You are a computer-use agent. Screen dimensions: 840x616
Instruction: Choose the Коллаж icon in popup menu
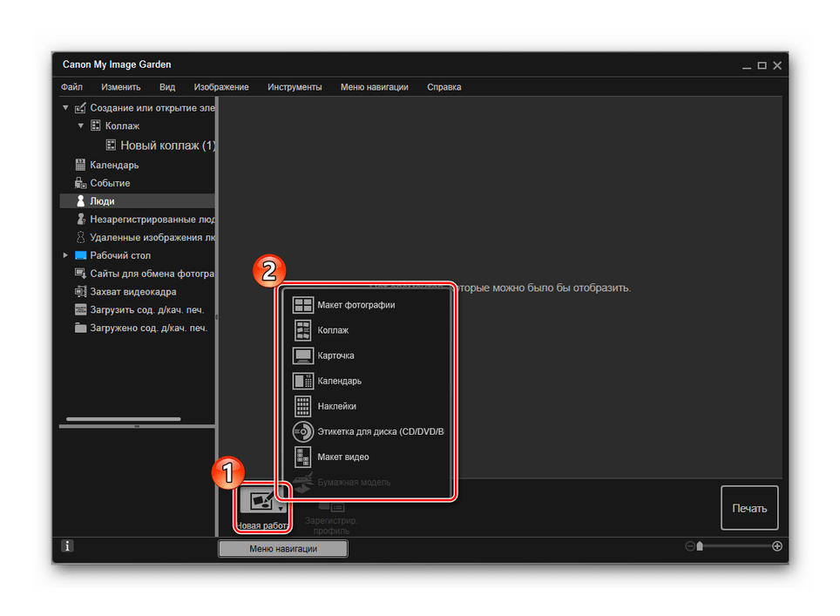click(302, 330)
